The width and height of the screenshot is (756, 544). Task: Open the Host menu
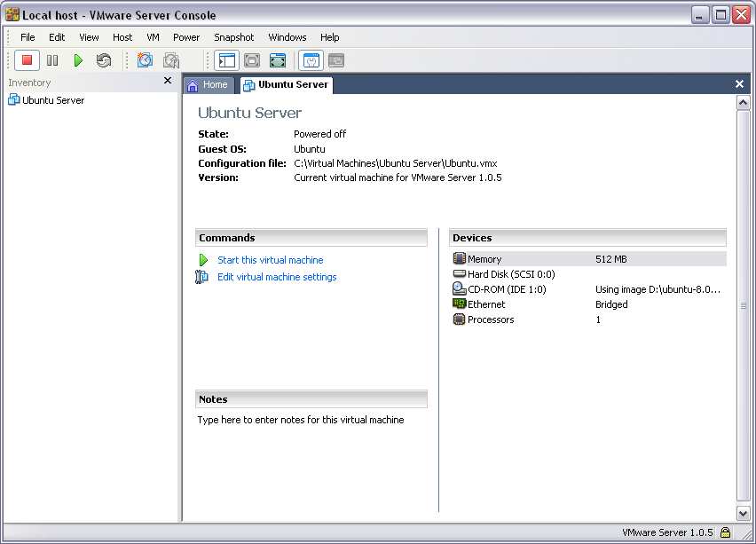(x=122, y=37)
